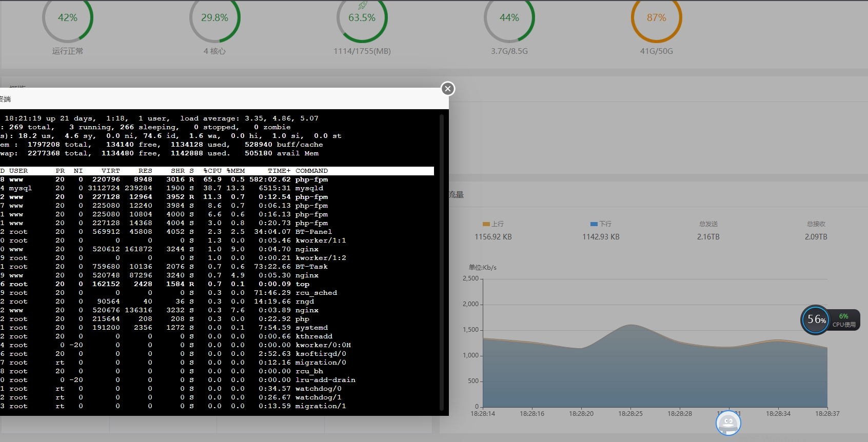The width and height of the screenshot is (868, 442).
Task: Click the 42% load status gauge
Action: (x=68, y=18)
